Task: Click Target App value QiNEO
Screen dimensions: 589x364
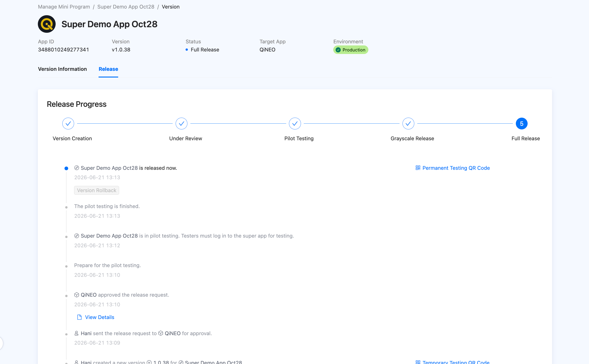Action: click(267, 50)
